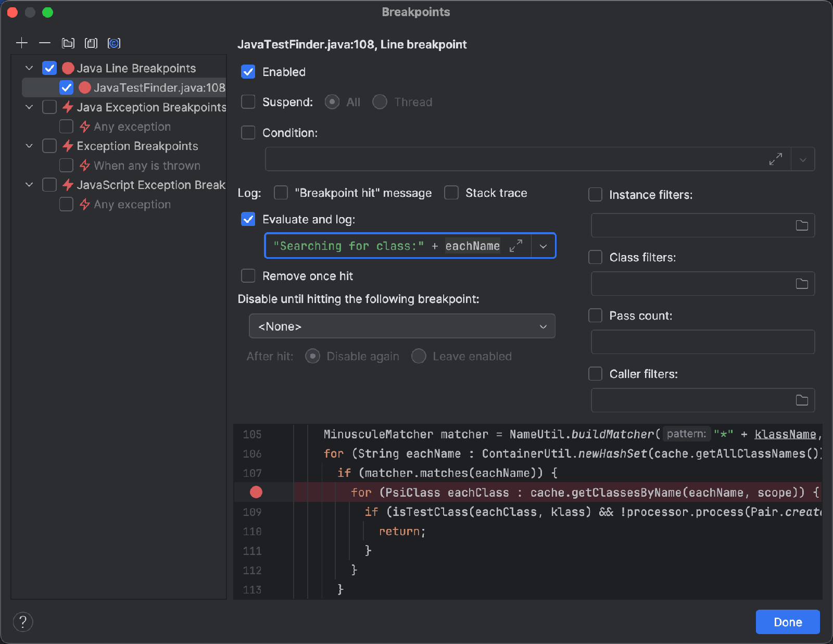Check the Stack trace log option
This screenshot has height=644, width=833.
451,193
